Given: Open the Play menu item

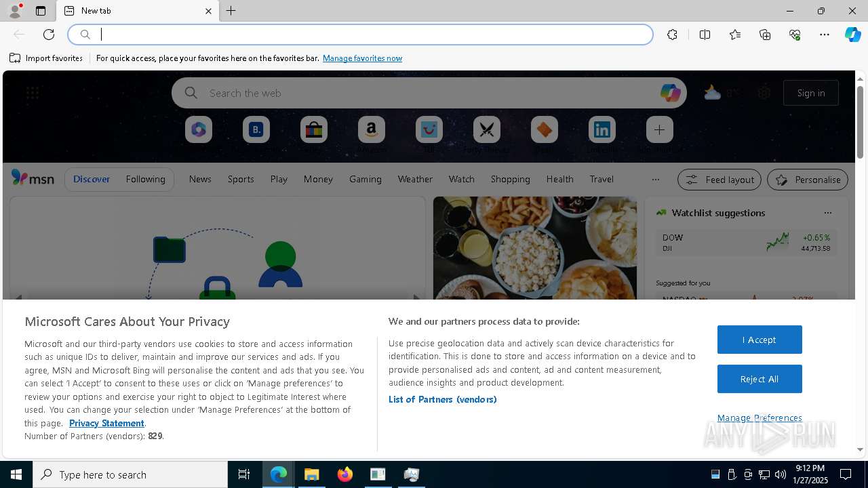Looking at the screenshot, I should point(279,179).
